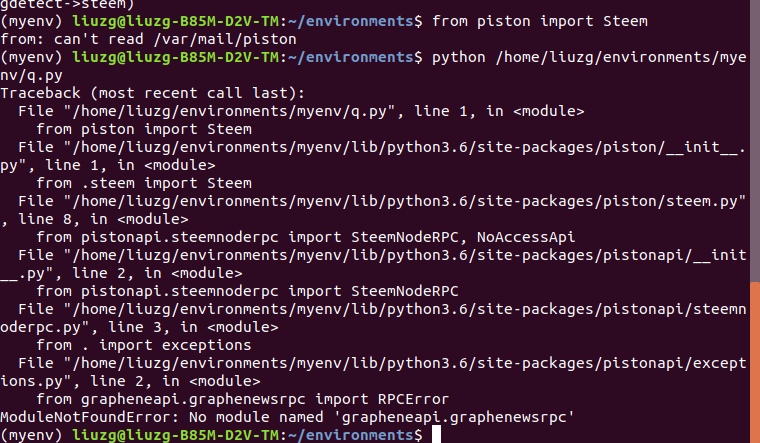760x443 pixels.
Task: Click '(myenv)' on the last prompt line
Action: pos(29,435)
